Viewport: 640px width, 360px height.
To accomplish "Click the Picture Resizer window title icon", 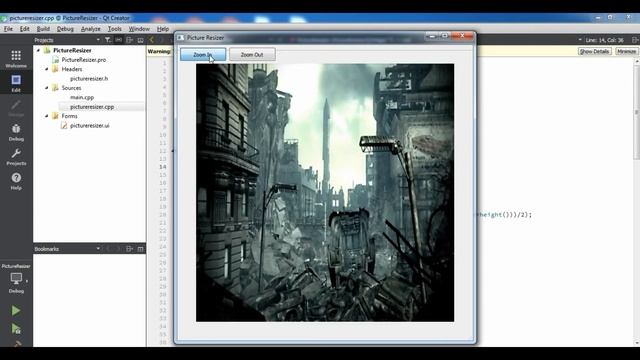I will 181,38.
